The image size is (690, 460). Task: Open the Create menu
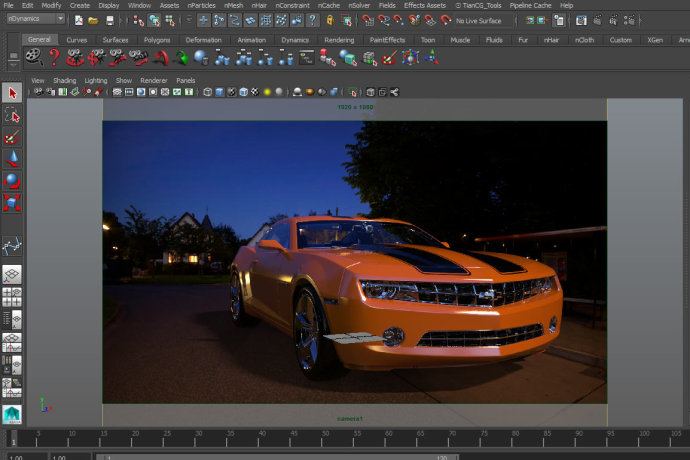tap(80, 5)
